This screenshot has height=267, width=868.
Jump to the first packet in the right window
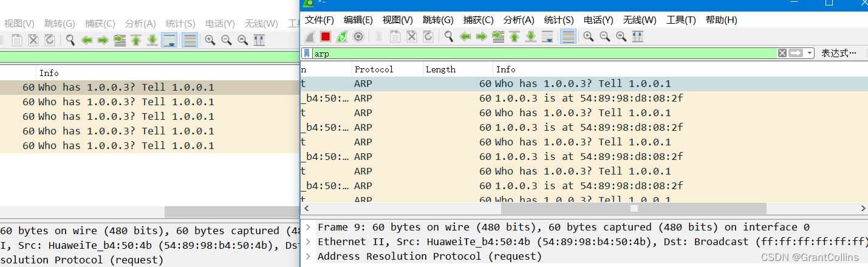click(x=514, y=36)
